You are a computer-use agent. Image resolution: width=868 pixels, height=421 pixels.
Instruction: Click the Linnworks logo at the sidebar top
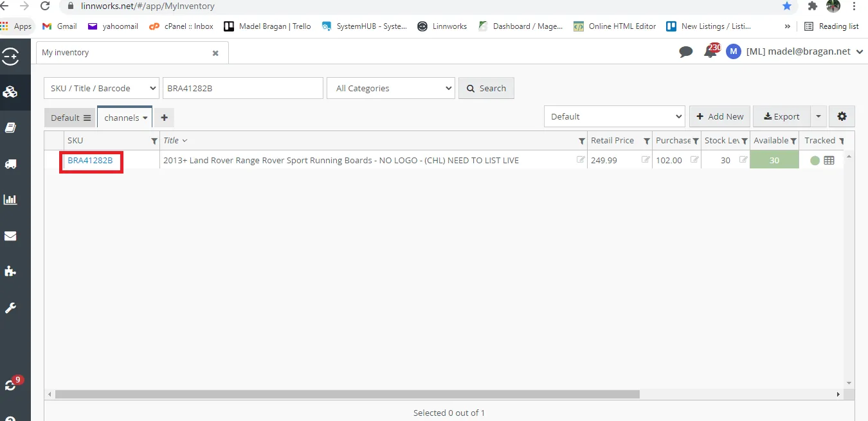pyautogui.click(x=10, y=57)
